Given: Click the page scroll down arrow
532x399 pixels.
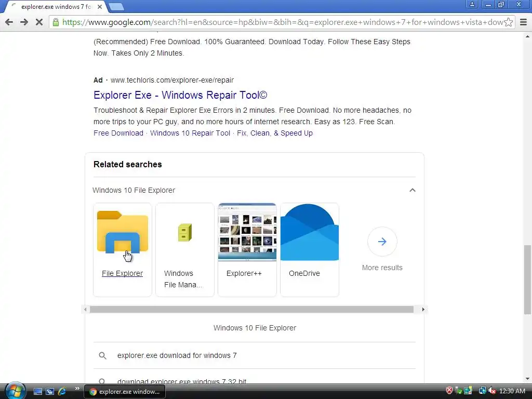Looking at the screenshot, I should (527, 379).
